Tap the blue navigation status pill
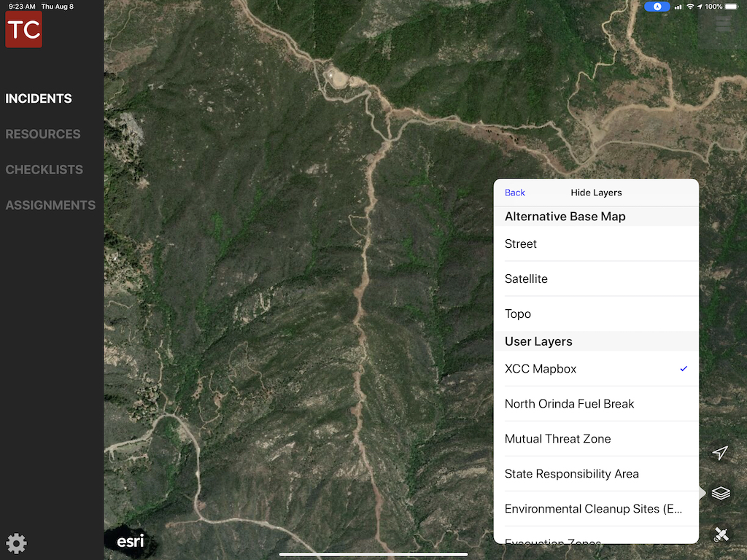This screenshot has height=560, width=747. point(657,7)
